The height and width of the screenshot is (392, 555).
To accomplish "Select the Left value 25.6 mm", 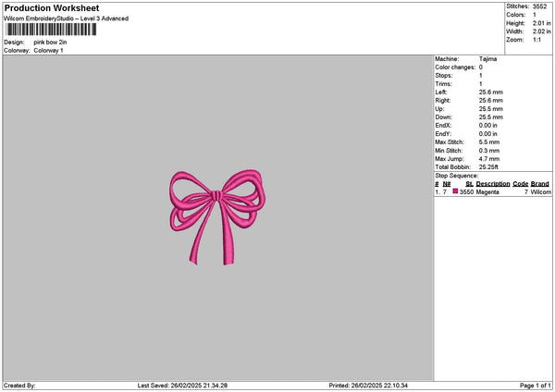I will pos(491,92).
